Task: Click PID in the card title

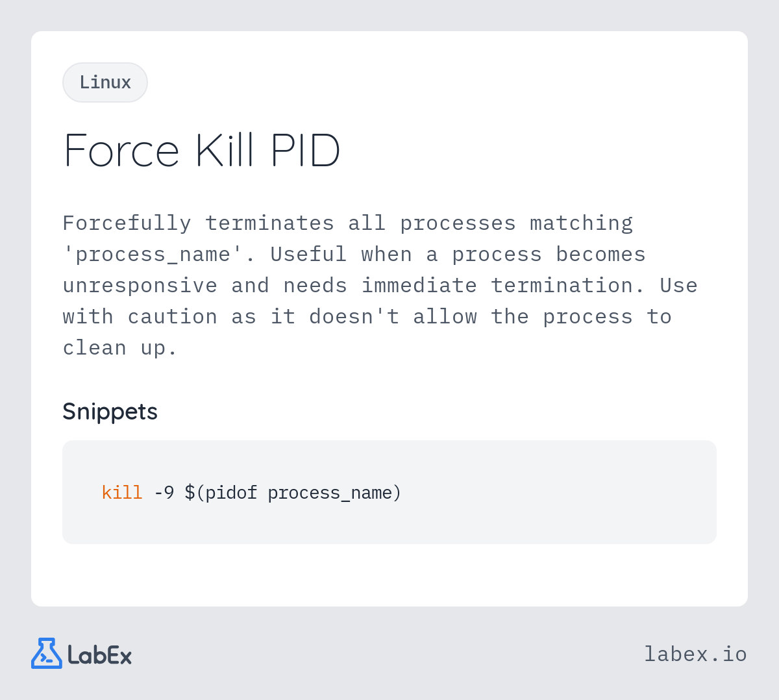Action: 305,151
